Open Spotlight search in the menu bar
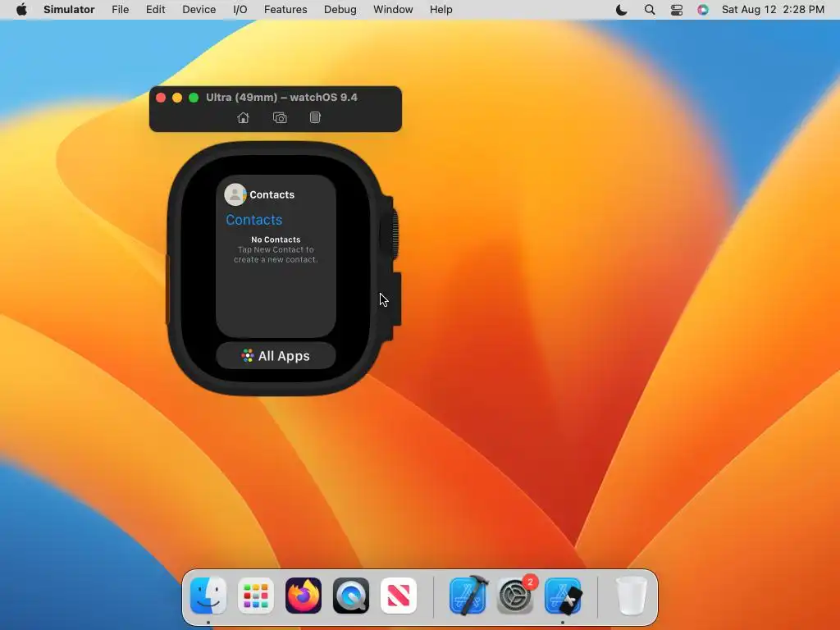Image resolution: width=840 pixels, height=630 pixels. coord(650,10)
